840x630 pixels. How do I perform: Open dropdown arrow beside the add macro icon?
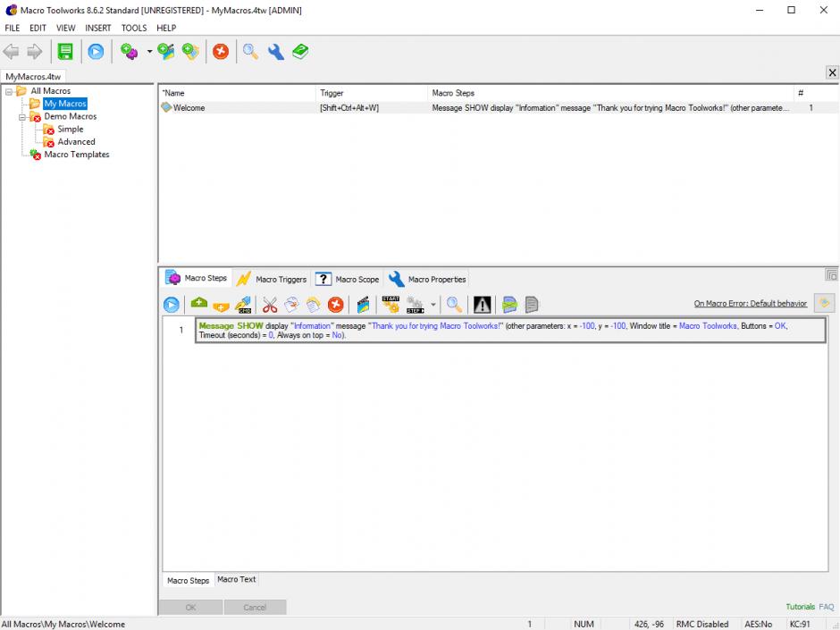(149, 52)
